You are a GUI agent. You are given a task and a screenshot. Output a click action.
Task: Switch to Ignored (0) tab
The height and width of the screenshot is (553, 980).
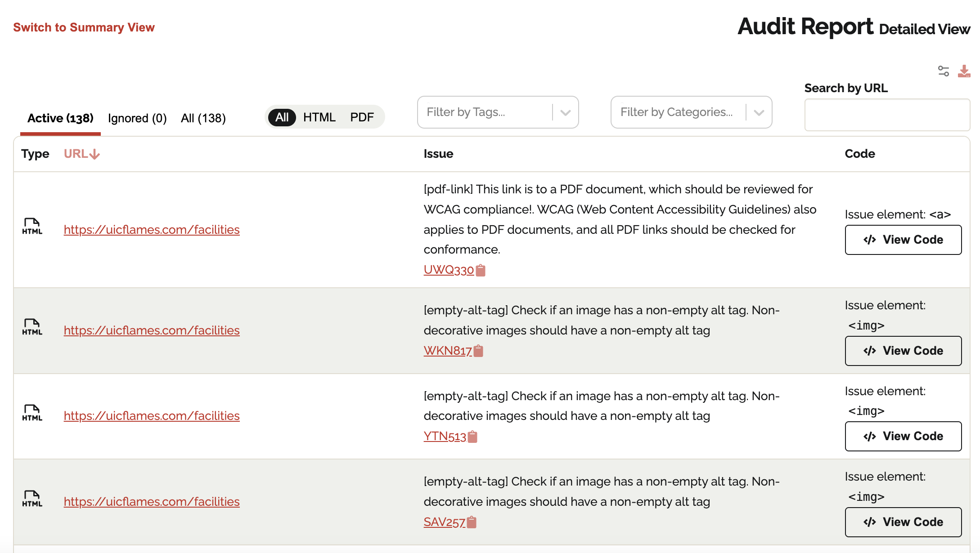click(137, 118)
